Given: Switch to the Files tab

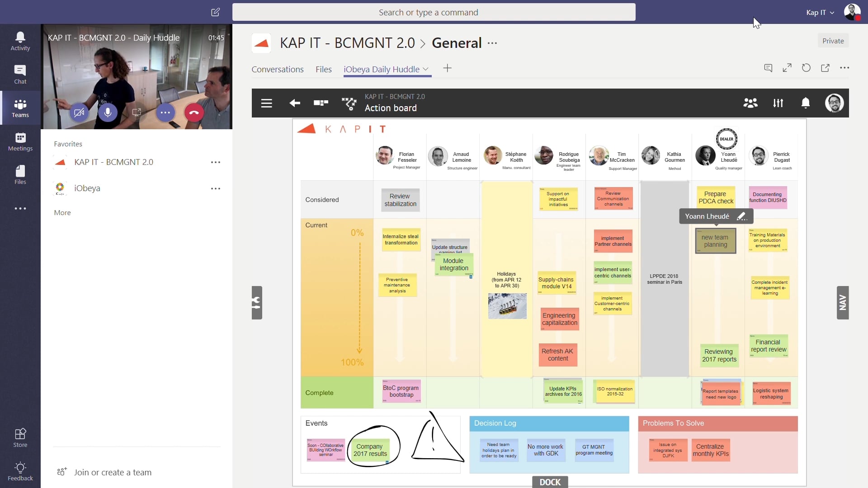Looking at the screenshot, I should [324, 69].
